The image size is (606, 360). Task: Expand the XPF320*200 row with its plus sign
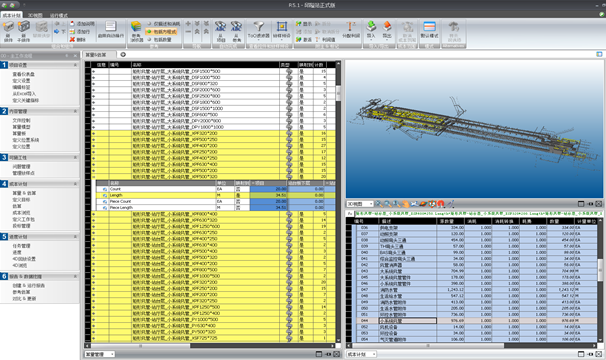pos(94,133)
